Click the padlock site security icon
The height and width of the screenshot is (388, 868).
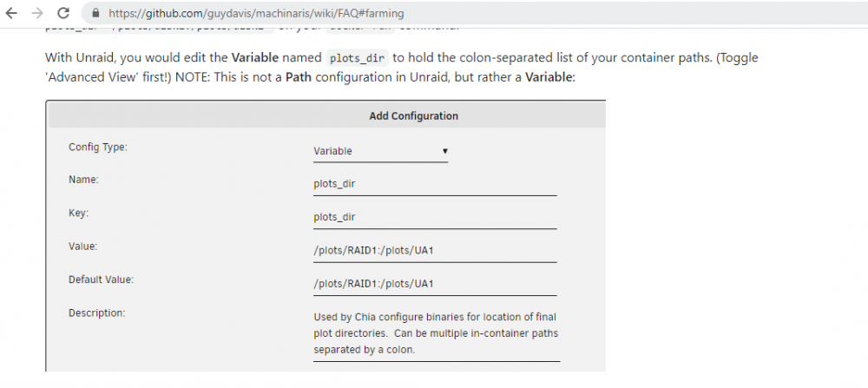[96, 13]
